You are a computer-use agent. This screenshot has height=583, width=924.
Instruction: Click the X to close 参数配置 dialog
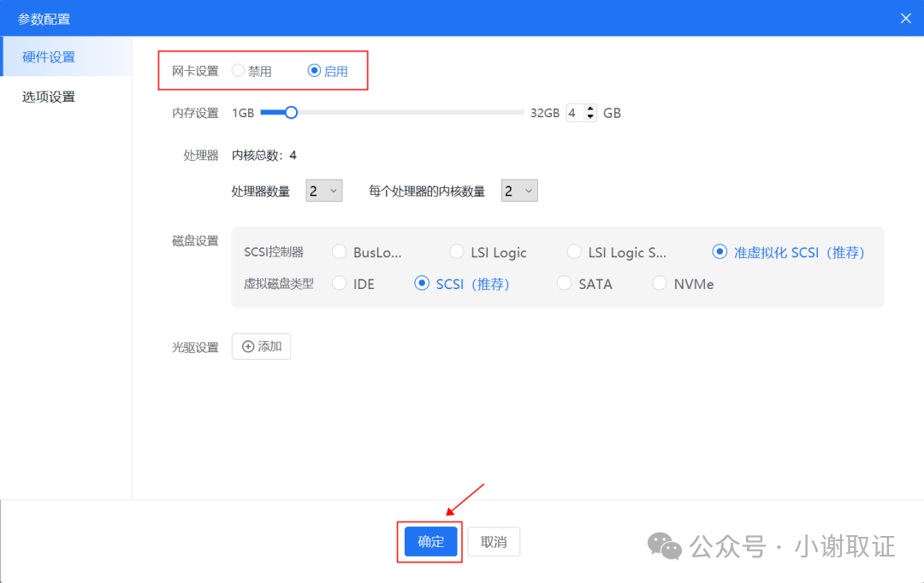(905, 17)
